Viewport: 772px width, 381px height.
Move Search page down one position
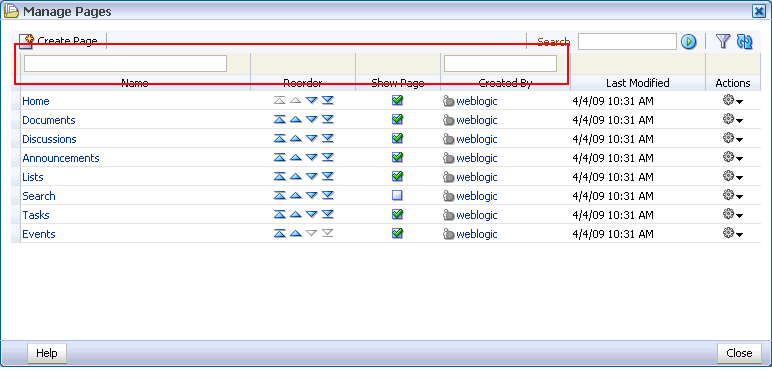(x=312, y=196)
